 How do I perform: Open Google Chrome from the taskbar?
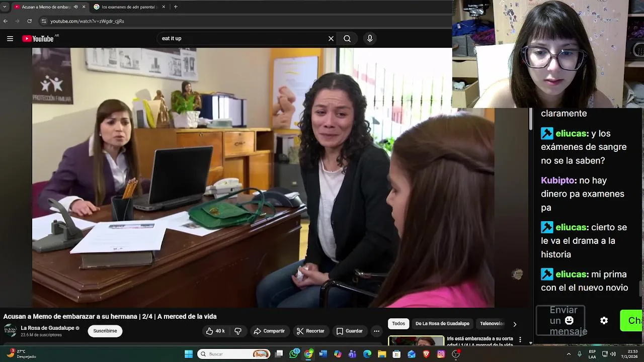coord(308,354)
